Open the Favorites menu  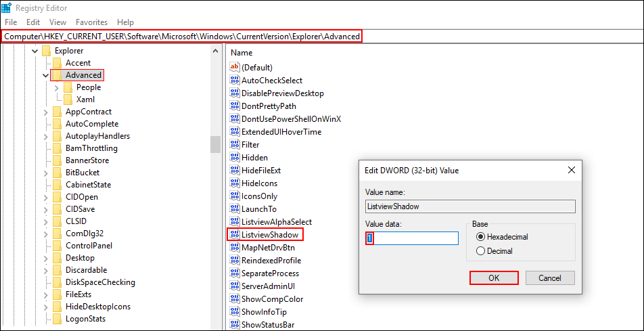pyautogui.click(x=91, y=22)
